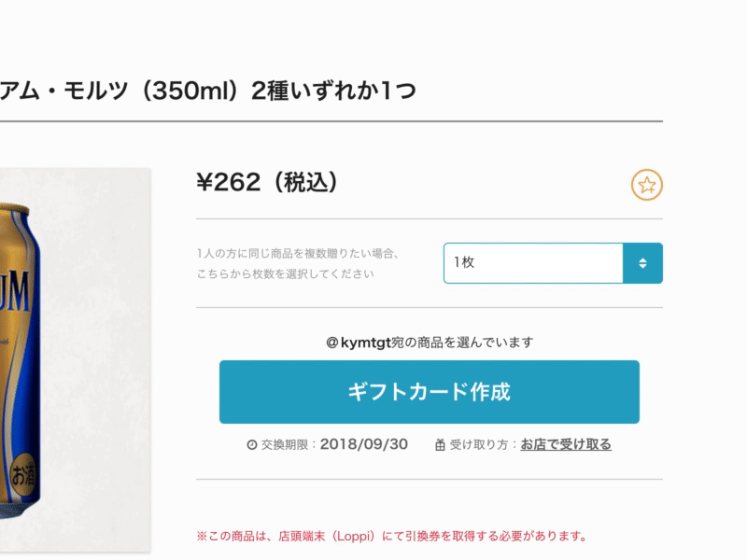The width and height of the screenshot is (747, 560).
Task: Click the 受け取り方 label
Action: click(x=486, y=445)
